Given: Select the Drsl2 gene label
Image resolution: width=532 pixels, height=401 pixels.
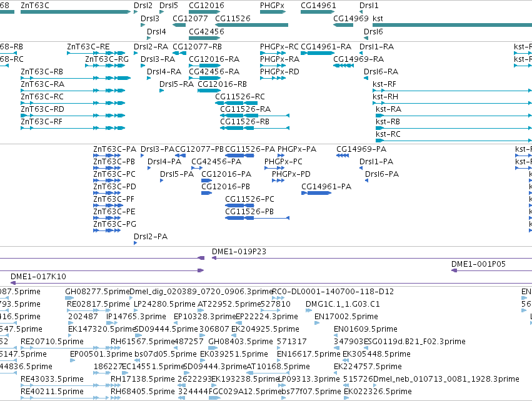Looking at the screenshot, I should coord(143,6).
